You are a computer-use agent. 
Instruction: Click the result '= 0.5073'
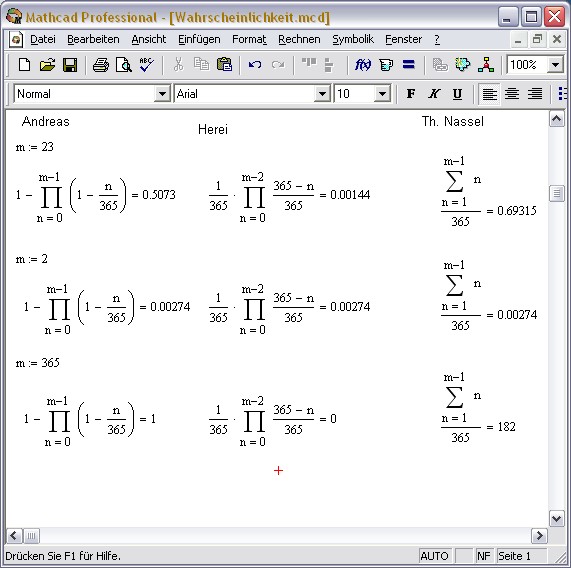153,195
